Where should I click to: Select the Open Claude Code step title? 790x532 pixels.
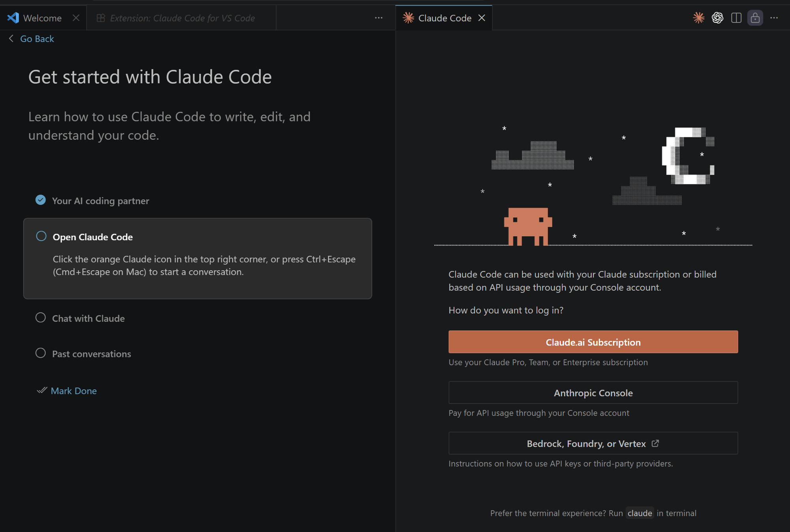point(93,237)
